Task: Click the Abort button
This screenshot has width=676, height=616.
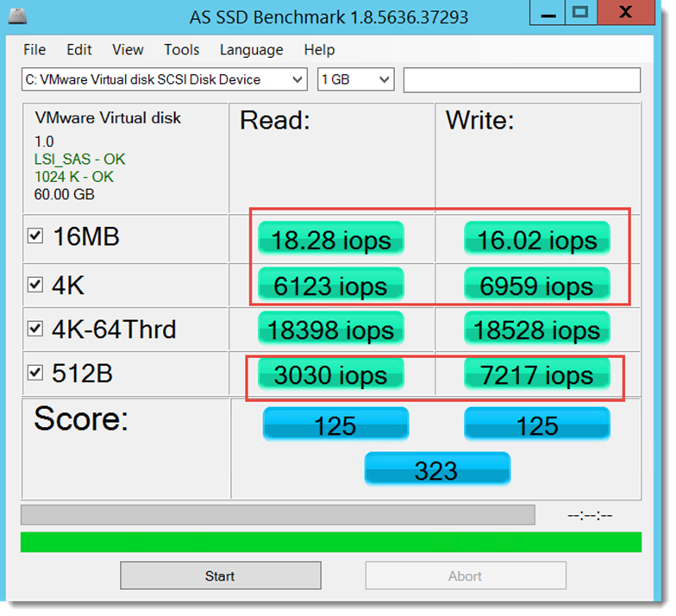Action: click(x=466, y=575)
